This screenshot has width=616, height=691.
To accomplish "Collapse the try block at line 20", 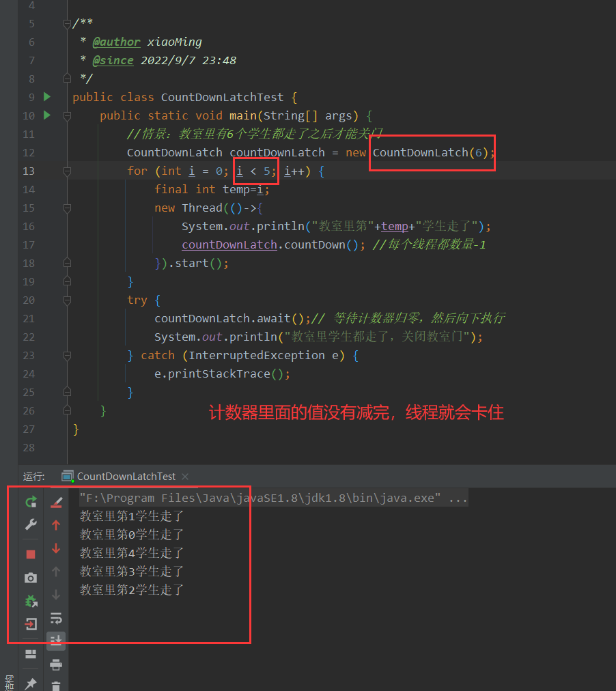I will [67, 300].
